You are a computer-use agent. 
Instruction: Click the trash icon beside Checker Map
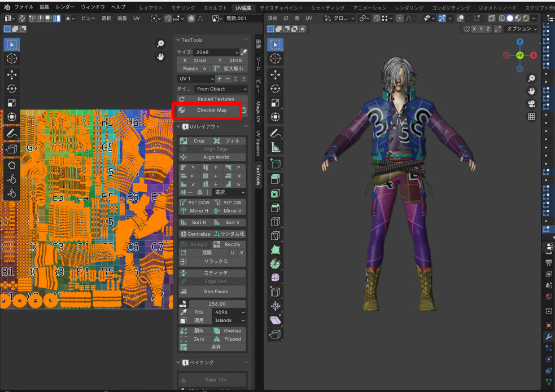point(244,111)
